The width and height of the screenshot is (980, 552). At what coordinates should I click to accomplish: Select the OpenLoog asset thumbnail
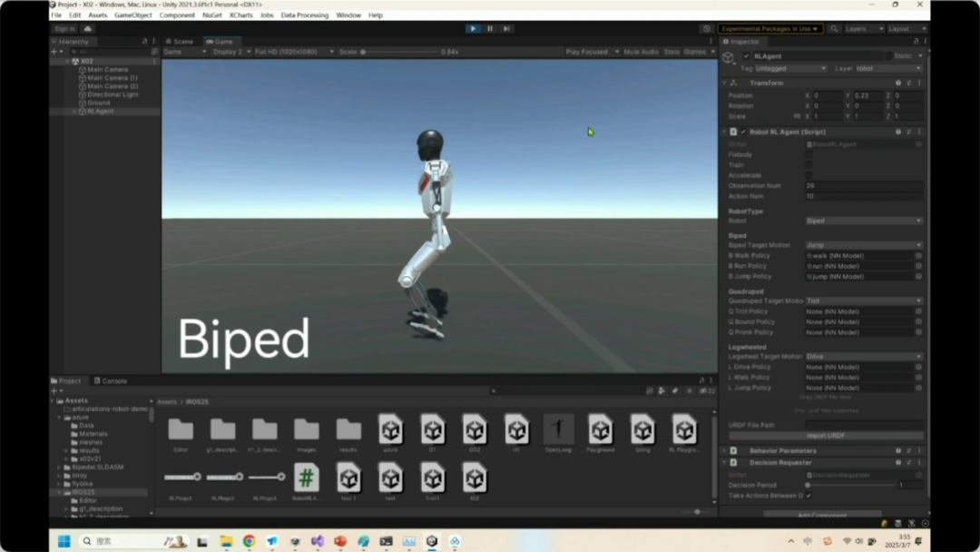tap(558, 429)
